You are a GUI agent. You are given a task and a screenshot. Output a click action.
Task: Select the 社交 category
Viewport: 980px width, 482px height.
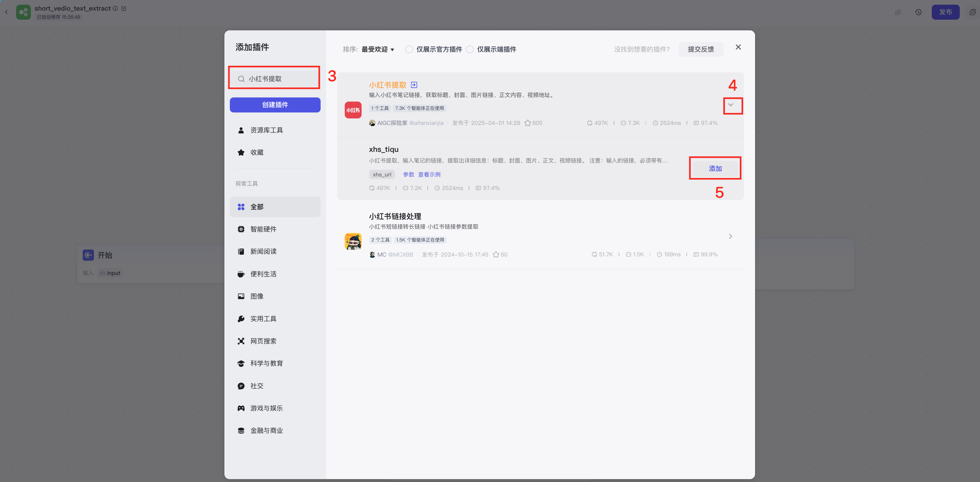coord(275,386)
